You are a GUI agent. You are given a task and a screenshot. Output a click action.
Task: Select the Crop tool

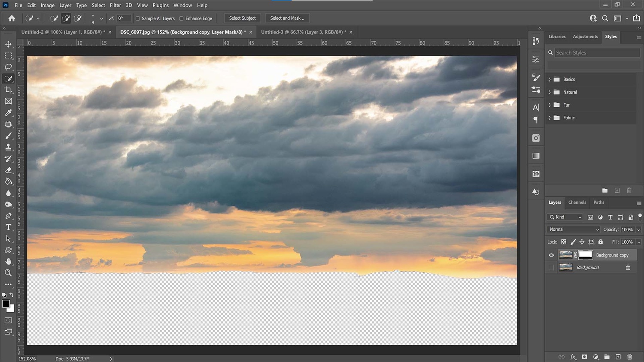[8, 90]
